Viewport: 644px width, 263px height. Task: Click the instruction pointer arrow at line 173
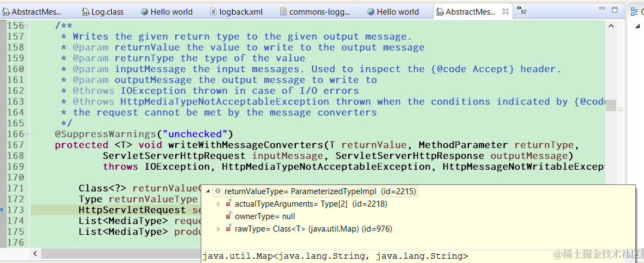coord(2,210)
